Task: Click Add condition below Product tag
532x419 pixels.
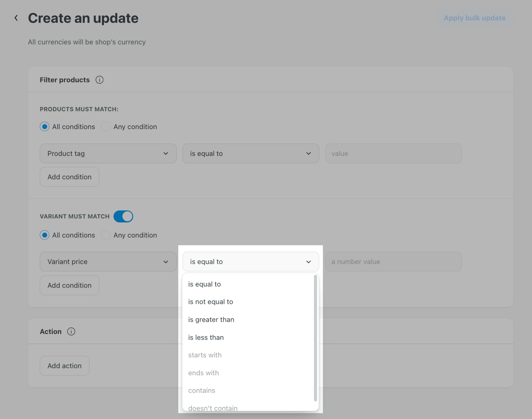Action: [69, 177]
